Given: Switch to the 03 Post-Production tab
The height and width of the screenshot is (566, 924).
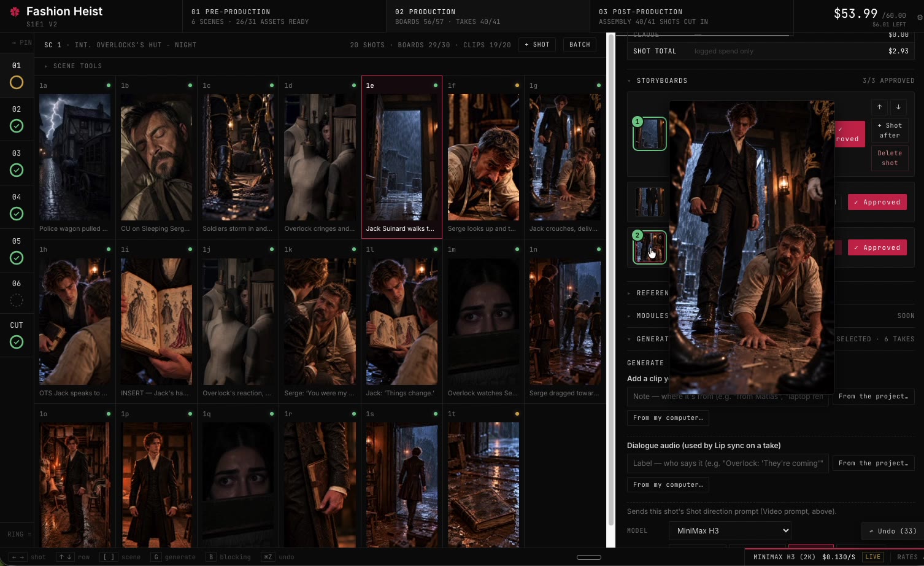Looking at the screenshot, I should pos(691,16).
